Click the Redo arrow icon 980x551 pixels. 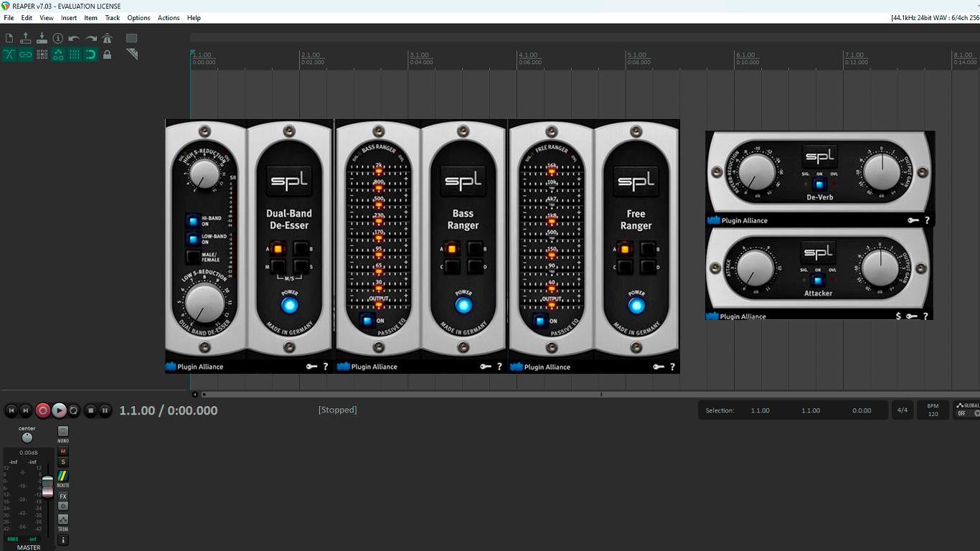click(91, 38)
